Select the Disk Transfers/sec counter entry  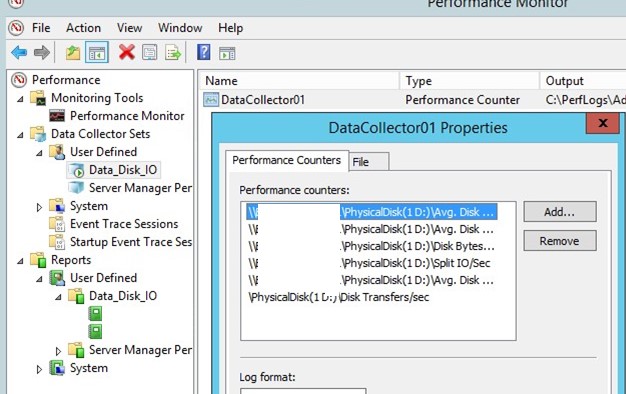(x=339, y=297)
